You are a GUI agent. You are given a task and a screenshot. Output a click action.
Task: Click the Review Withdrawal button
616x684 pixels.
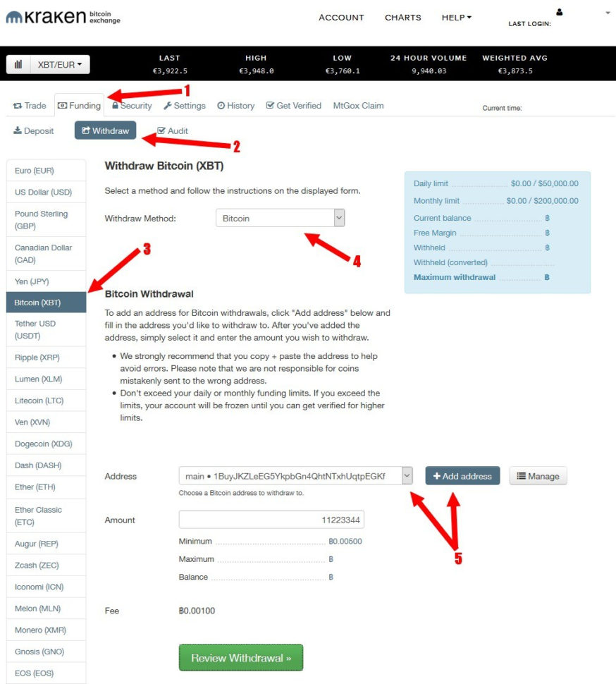pyautogui.click(x=240, y=657)
